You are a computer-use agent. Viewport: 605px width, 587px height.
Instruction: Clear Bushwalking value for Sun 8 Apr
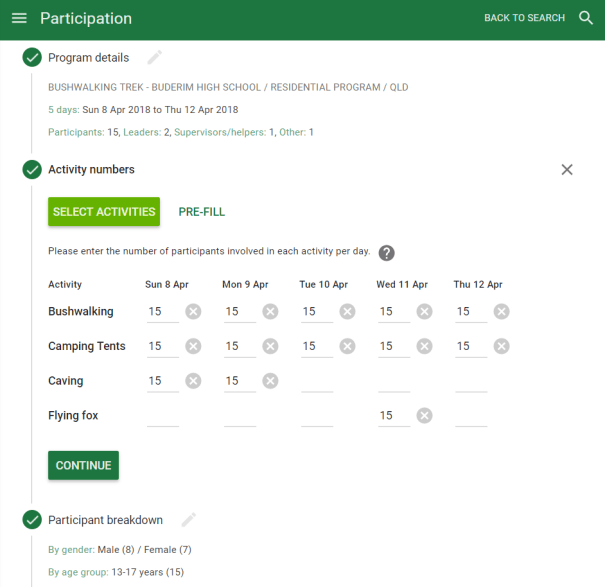tap(193, 312)
